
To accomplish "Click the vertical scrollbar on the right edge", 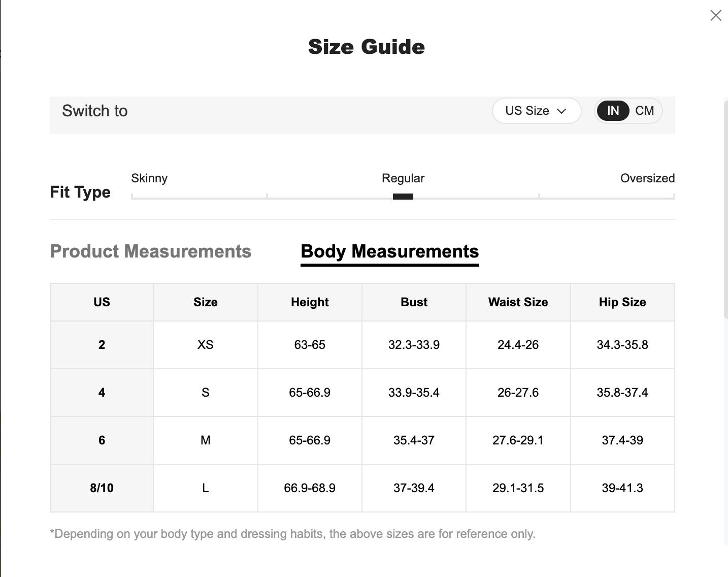I will coord(725,208).
